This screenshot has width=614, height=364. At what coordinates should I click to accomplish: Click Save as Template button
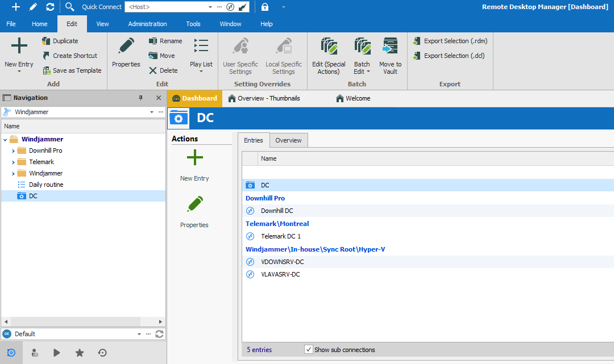coord(72,70)
